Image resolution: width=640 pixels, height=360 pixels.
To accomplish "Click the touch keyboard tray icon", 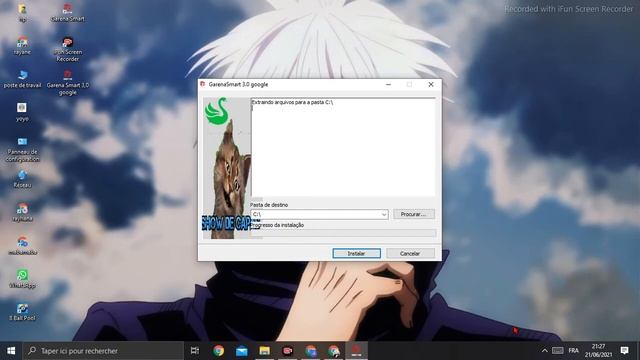I will click(558, 351).
